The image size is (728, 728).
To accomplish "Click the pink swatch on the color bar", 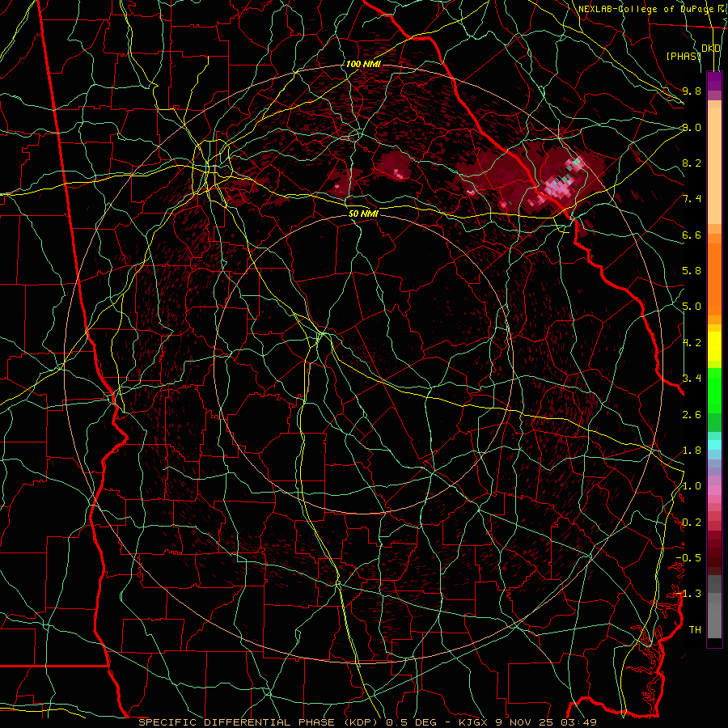I will tap(714, 490).
